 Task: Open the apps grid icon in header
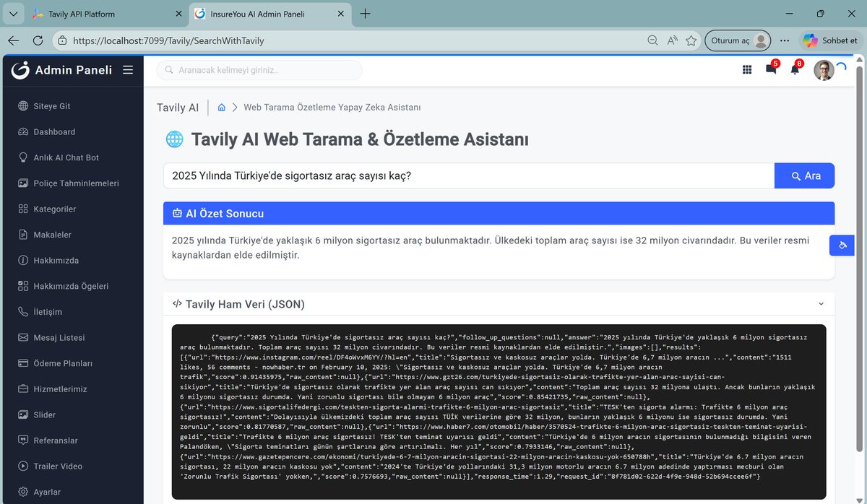[x=747, y=70]
